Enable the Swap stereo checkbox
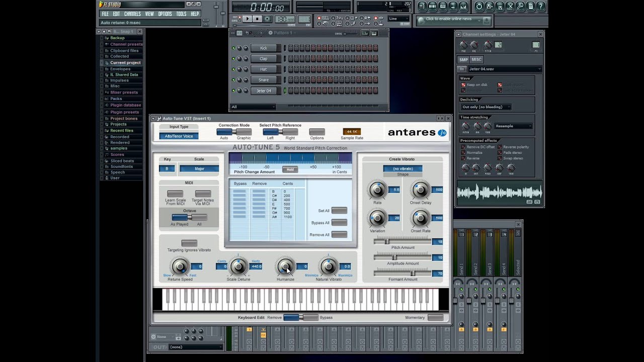Viewport: 644px width, 362px height. 500,158
